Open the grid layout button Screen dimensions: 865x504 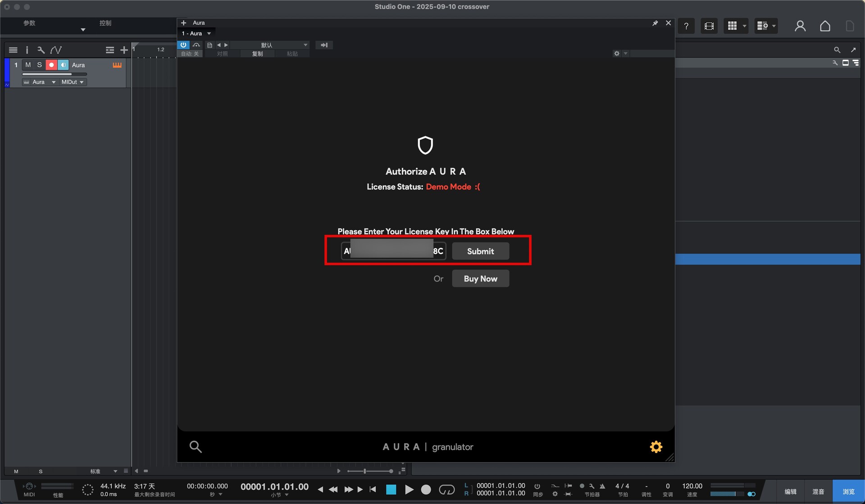click(x=733, y=26)
